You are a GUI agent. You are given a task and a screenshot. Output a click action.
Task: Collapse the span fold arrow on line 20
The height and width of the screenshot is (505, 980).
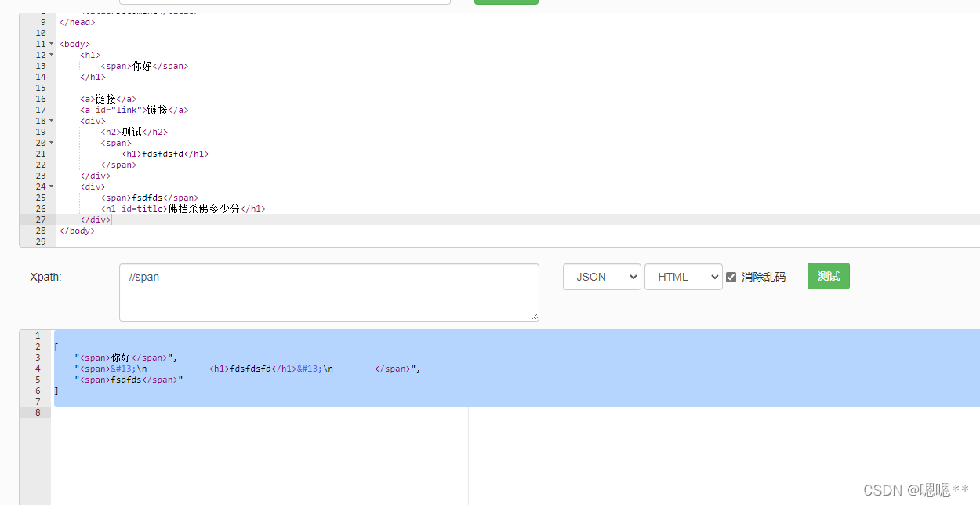click(x=52, y=143)
